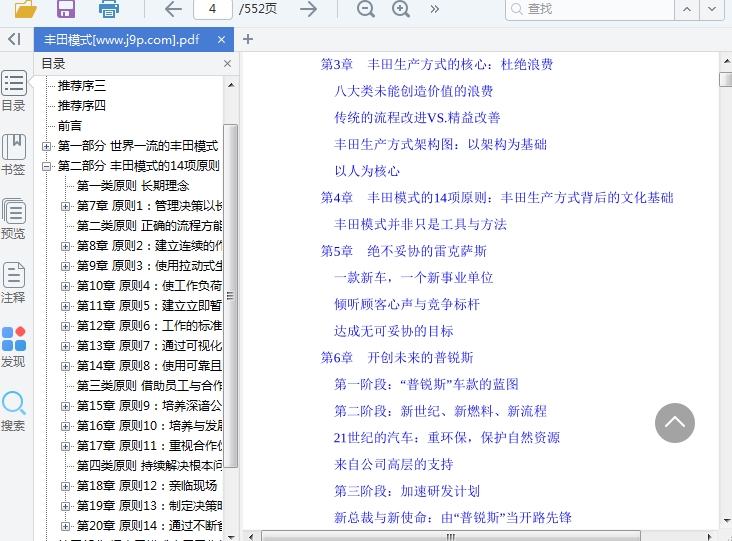Open link 倾听顾客心声与竞争标杆

click(x=407, y=304)
